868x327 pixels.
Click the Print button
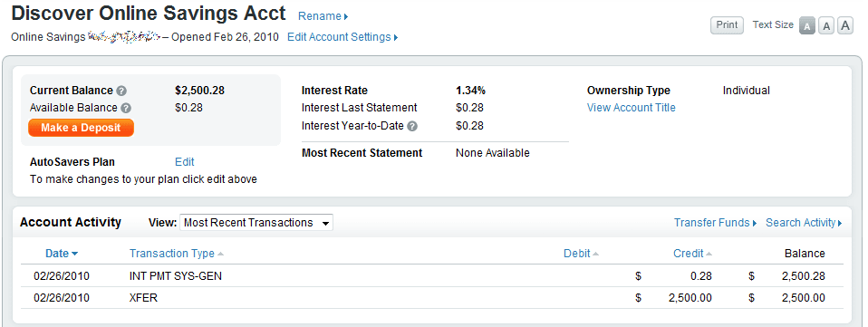pos(727,25)
